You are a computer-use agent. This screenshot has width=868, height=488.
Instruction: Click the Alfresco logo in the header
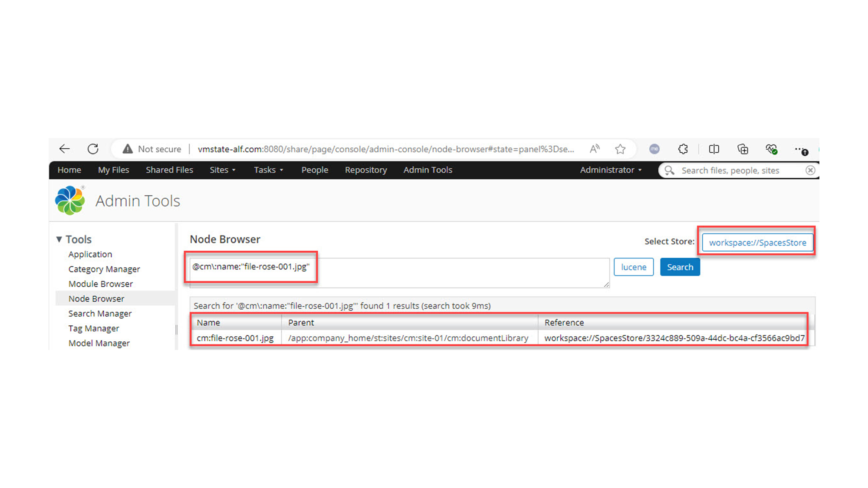69,200
